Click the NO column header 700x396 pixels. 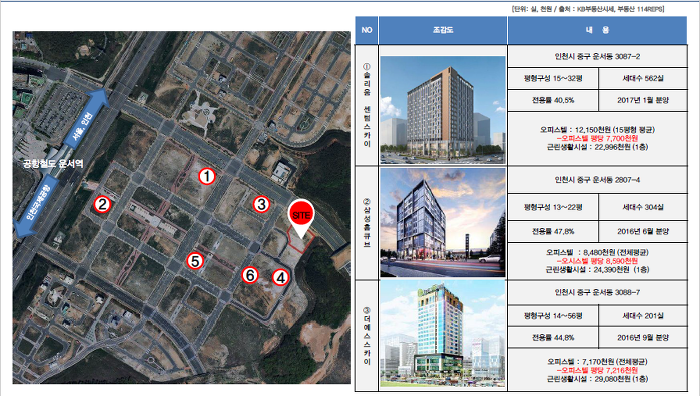point(367,30)
